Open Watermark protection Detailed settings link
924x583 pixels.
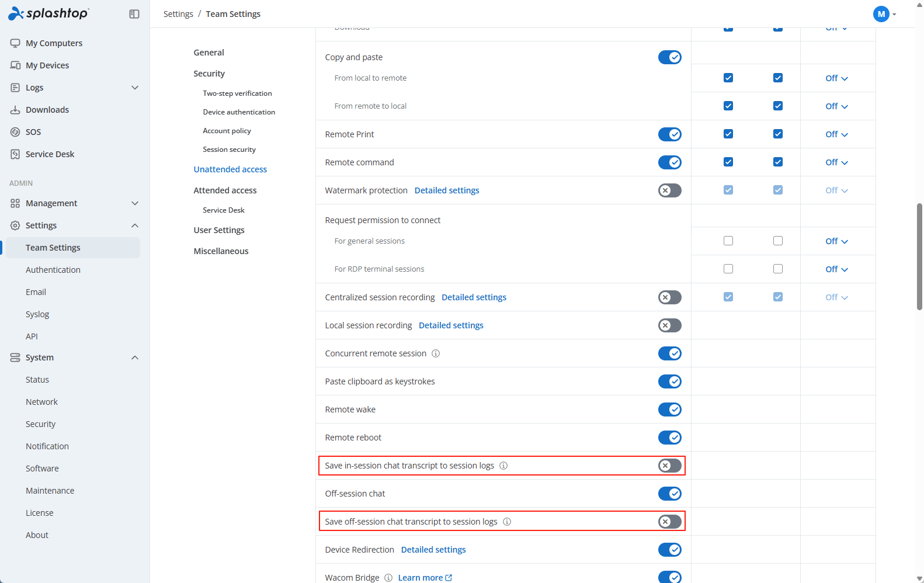click(x=447, y=190)
